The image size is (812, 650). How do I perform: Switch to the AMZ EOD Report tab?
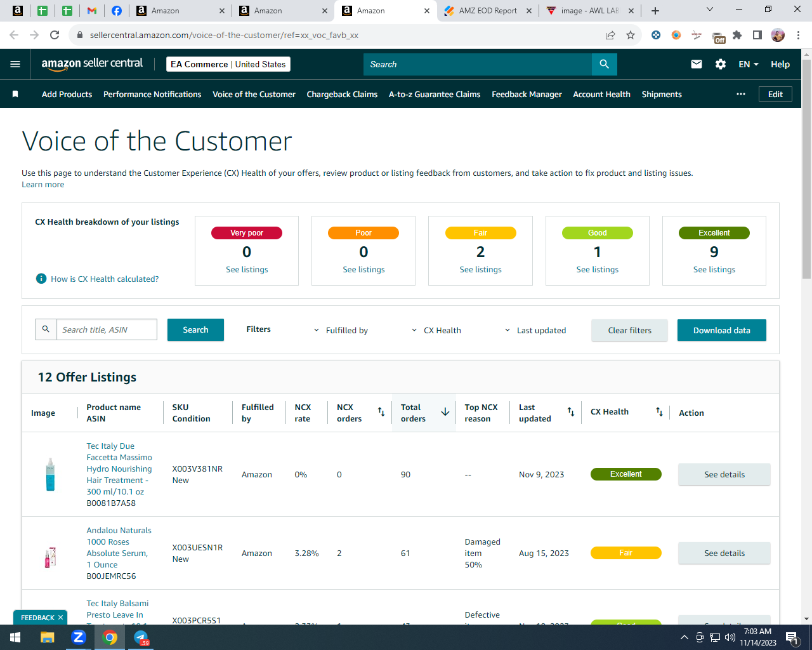(x=488, y=11)
